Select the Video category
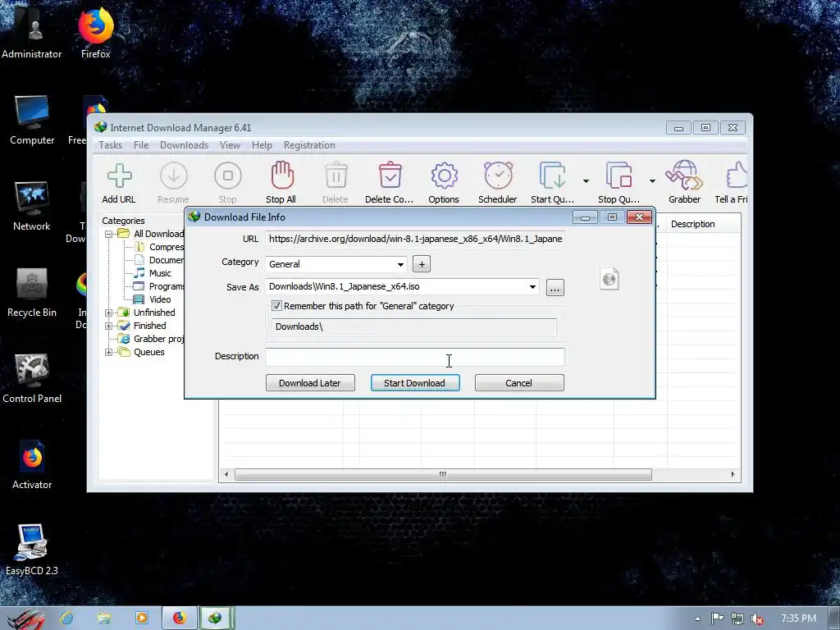This screenshot has height=630, width=840. pyautogui.click(x=160, y=299)
